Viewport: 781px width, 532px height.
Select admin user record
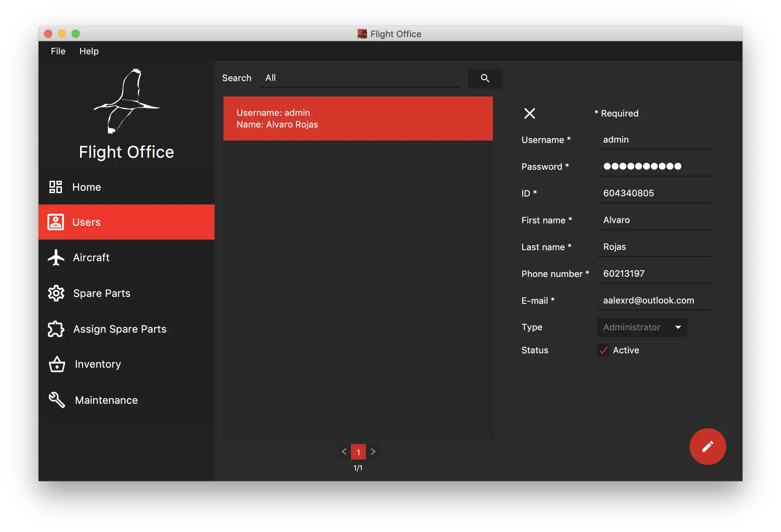[x=357, y=118]
